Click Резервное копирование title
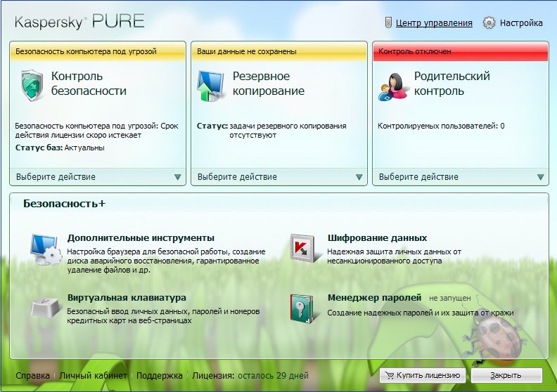This screenshot has width=557, height=392. point(269,84)
